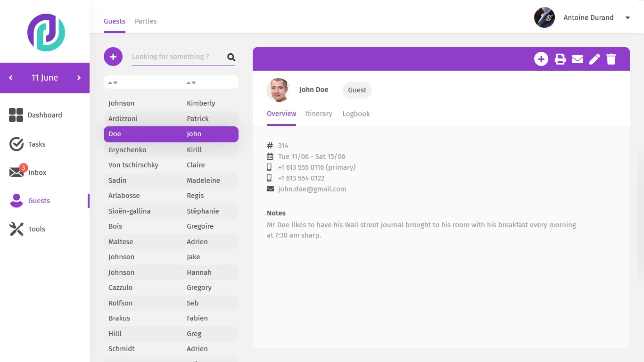Open the Antoine Durand user dropdown

coord(627,18)
